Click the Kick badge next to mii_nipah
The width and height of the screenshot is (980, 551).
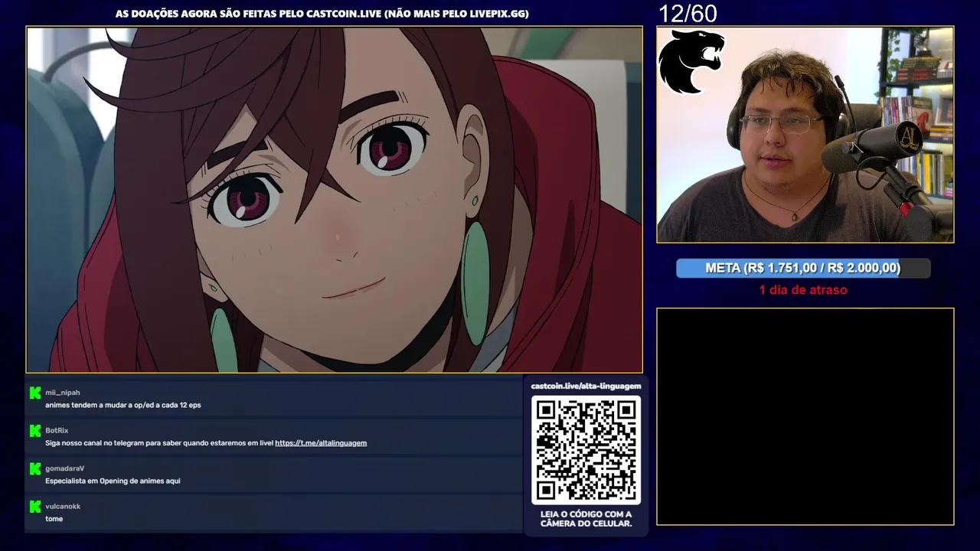pyautogui.click(x=35, y=393)
